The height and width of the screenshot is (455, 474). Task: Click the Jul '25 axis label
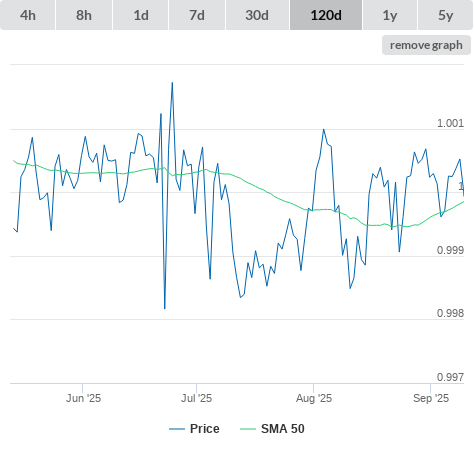[x=196, y=398]
